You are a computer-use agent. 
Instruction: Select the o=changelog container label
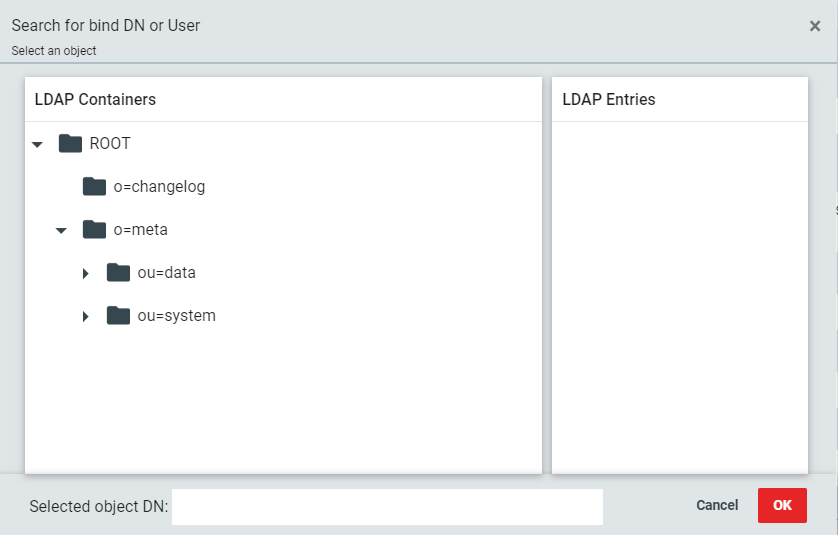click(x=159, y=187)
